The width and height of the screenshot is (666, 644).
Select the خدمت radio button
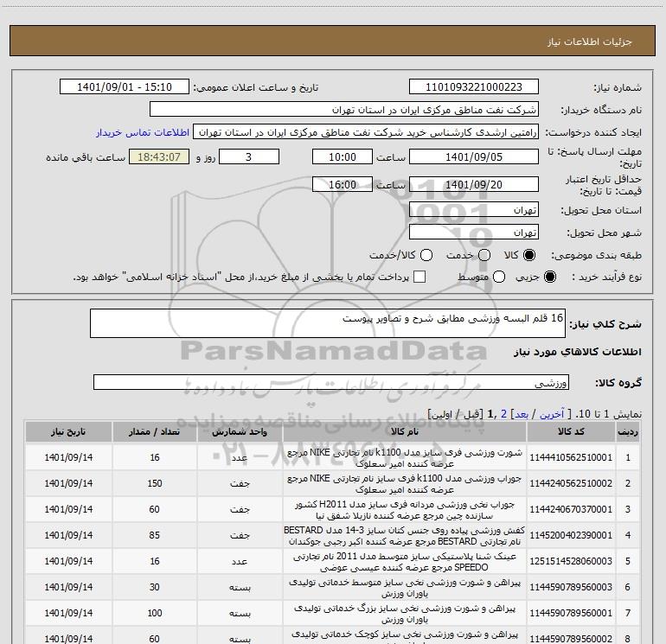(484, 255)
